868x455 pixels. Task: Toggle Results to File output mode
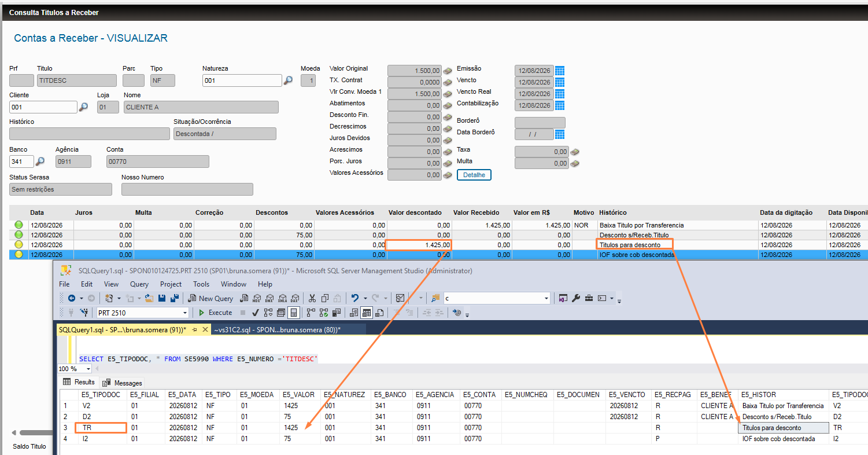point(380,313)
